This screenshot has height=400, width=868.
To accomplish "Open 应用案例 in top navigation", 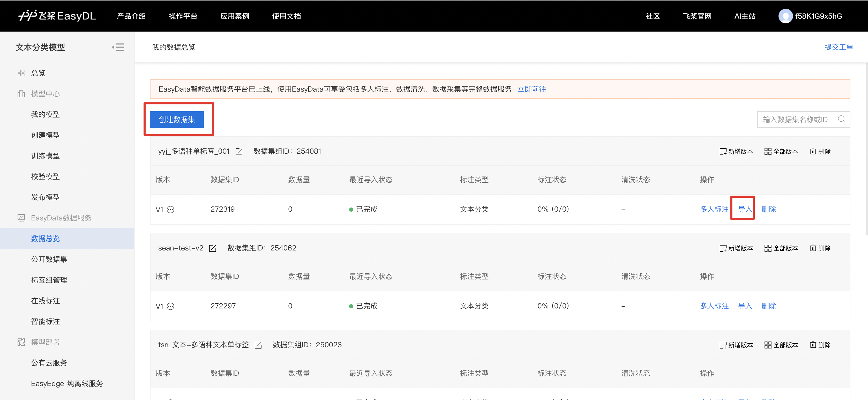I will 235,16.
